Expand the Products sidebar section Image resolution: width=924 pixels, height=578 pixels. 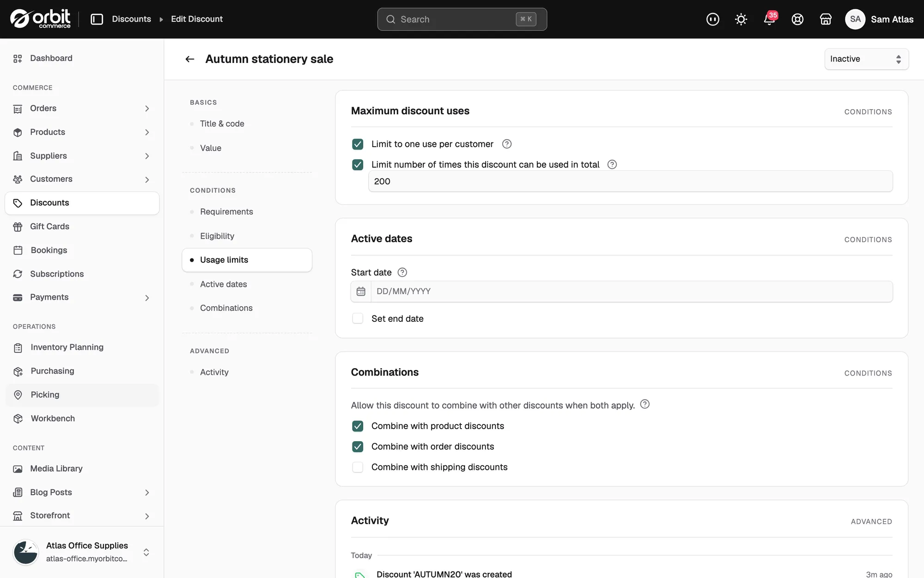[x=147, y=132]
